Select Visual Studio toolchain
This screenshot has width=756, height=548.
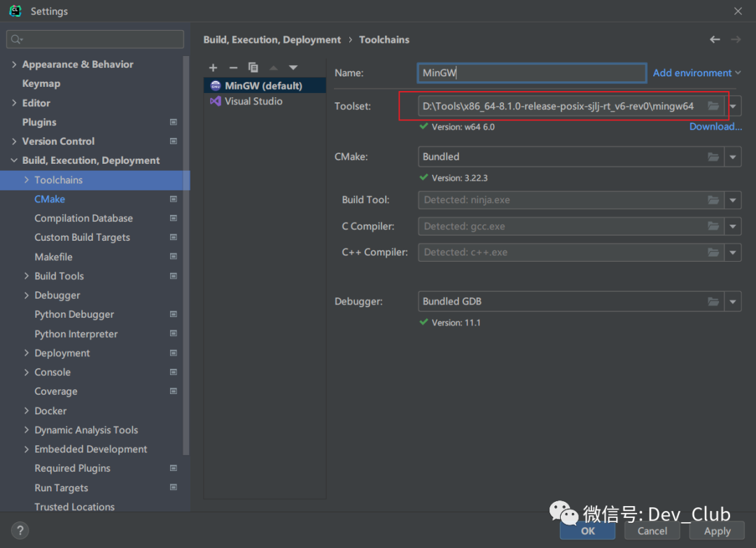(x=265, y=101)
